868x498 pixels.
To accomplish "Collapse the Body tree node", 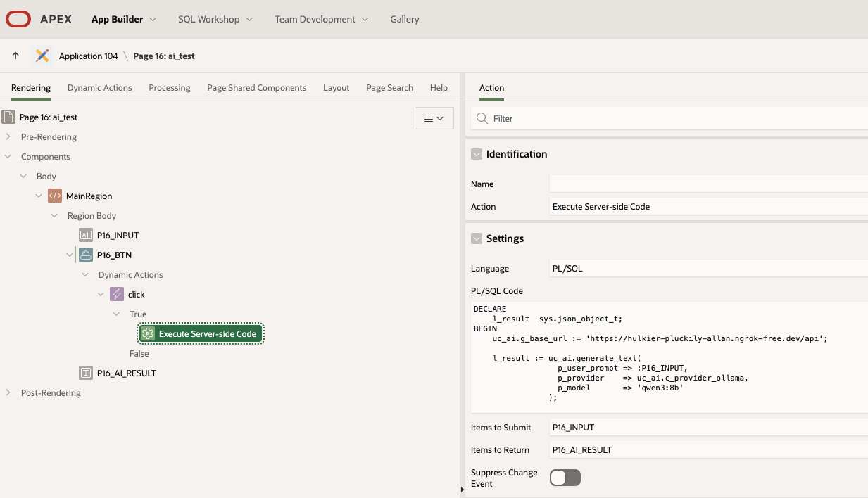I will (24, 177).
